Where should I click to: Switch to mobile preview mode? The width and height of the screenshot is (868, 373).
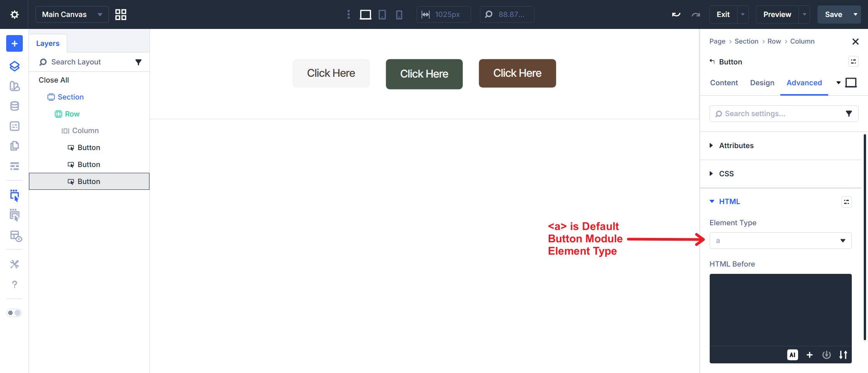click(x=399, y=14)
